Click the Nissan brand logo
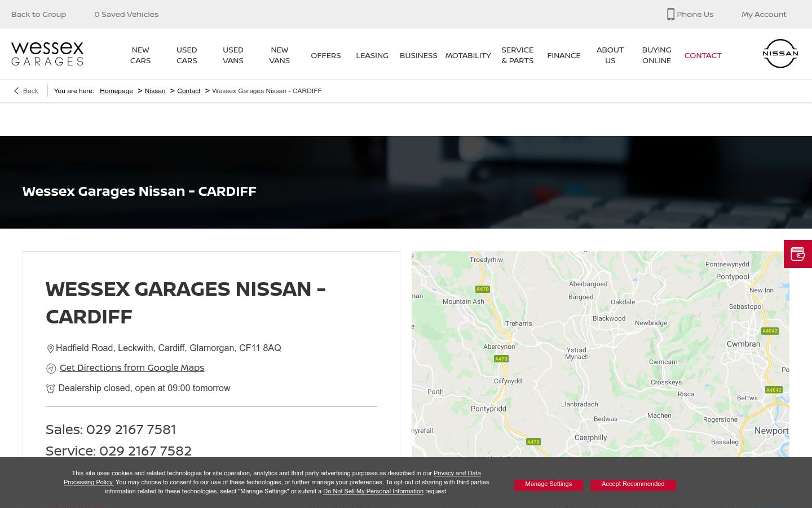The width and height of the screenshot is (812, 508). click(x=780, y=54)
